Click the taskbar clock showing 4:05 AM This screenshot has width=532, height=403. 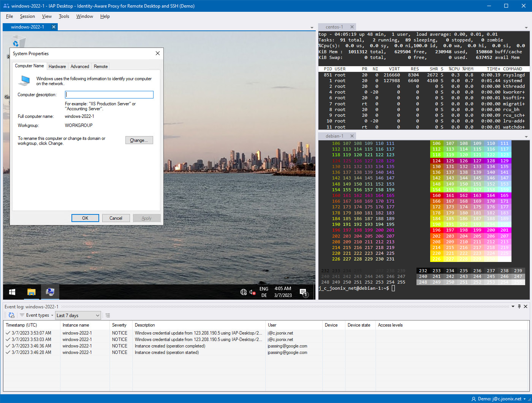tap(283, 292)
